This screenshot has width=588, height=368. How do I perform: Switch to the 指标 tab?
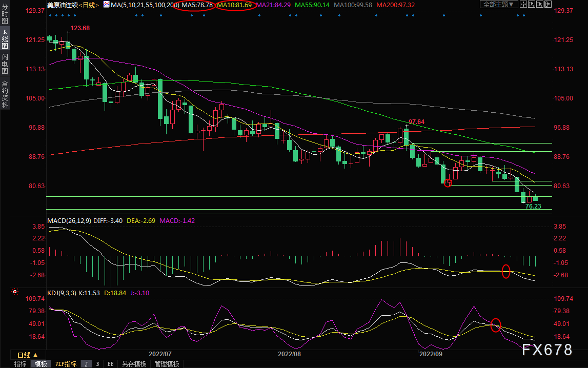21,364
